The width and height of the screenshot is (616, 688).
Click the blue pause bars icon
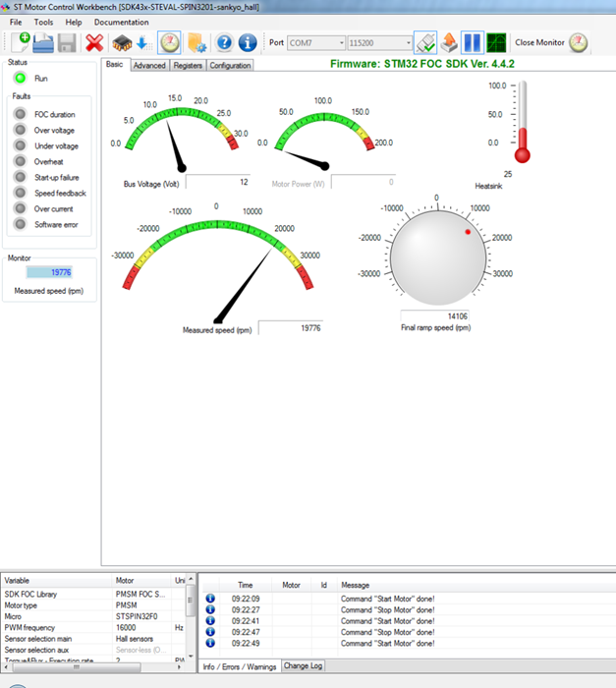[x=473, y=42]
